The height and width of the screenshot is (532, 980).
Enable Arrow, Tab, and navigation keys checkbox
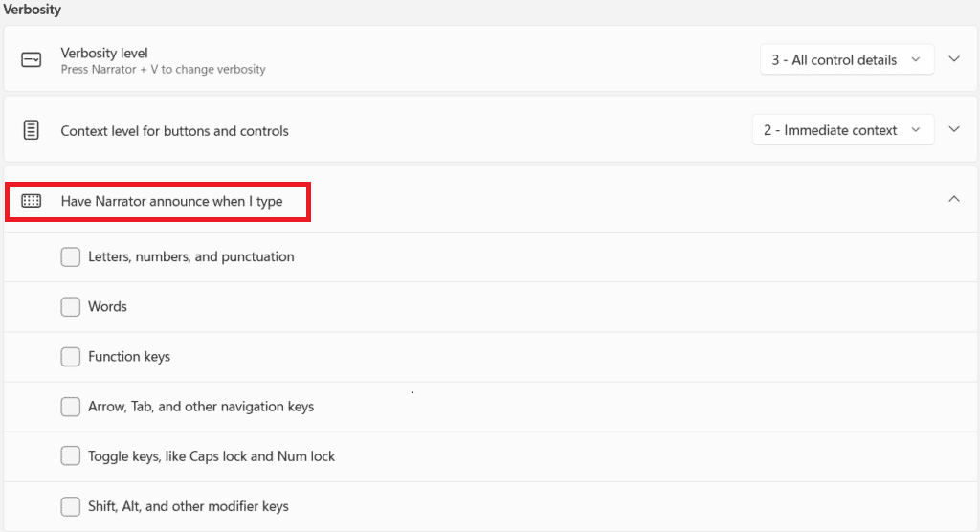(71, 407)
